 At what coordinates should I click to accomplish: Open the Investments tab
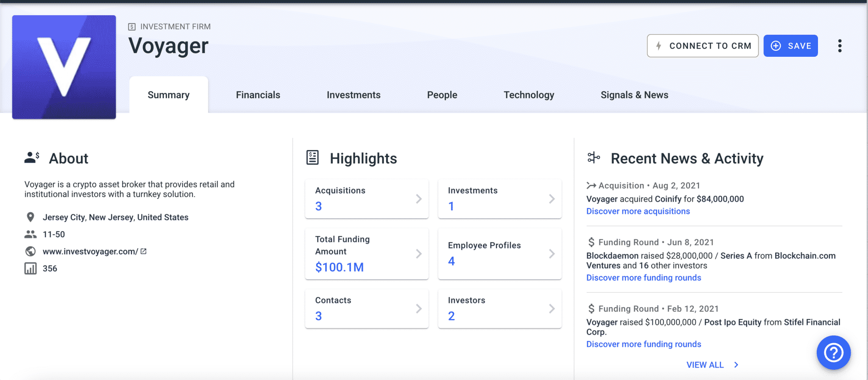pos(353,95)
